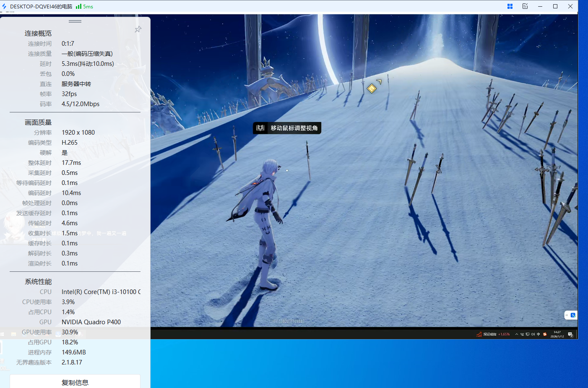This screenshot has height=388, width=588.
Task: Click the remote taskbar clock and date
Action: pos(557,334)
